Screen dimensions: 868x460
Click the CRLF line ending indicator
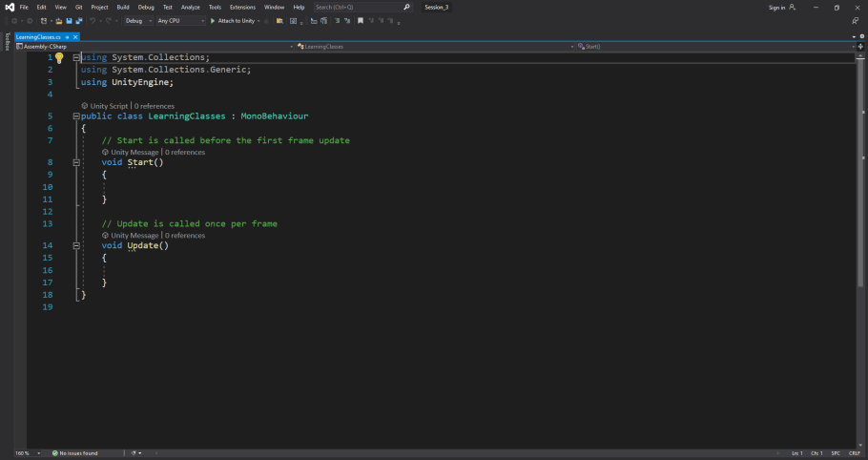click(x=855, y=453)
